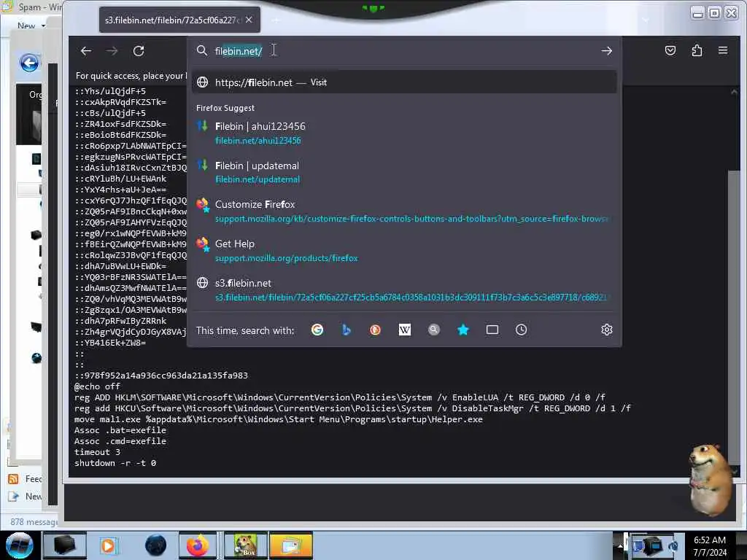This screenshot has height=560, width=747.
Task: Click the blue back button in Spam window
Action: (29, 63)
